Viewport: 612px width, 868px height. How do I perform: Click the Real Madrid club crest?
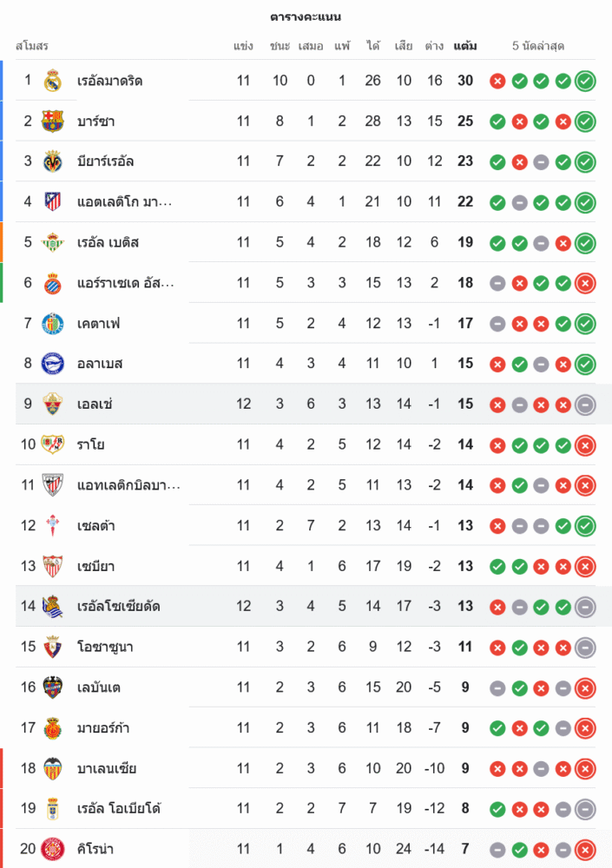point(53,81)
